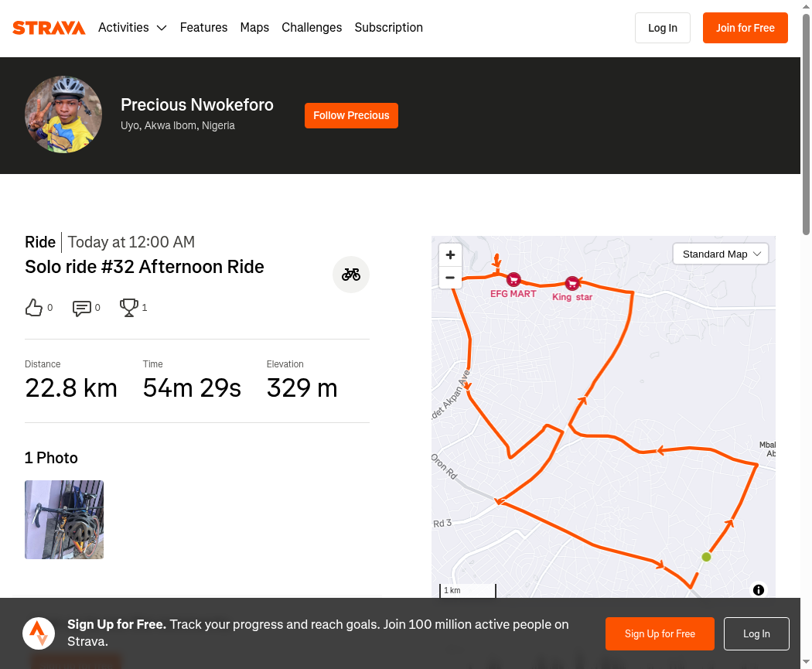Viewport: 812px width, 669px height.
Task: Click Join for Free button
Action: [x=745, y=28]
